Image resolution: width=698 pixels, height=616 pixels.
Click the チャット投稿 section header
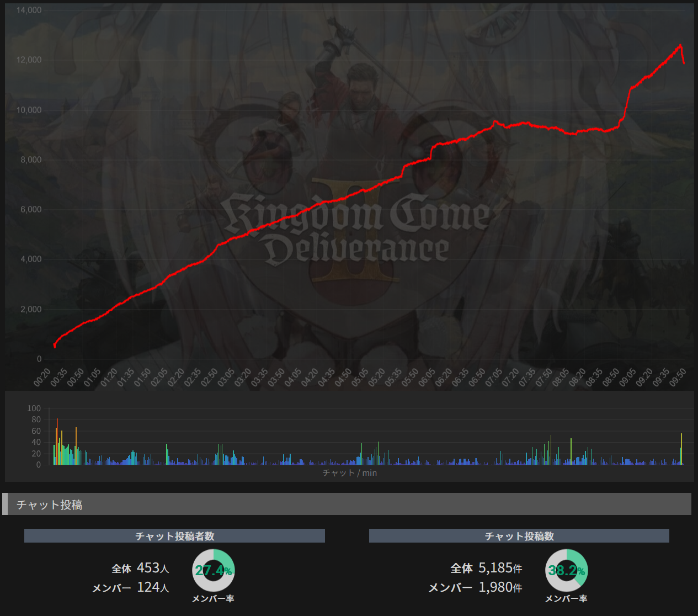click(x=347, y=505)
